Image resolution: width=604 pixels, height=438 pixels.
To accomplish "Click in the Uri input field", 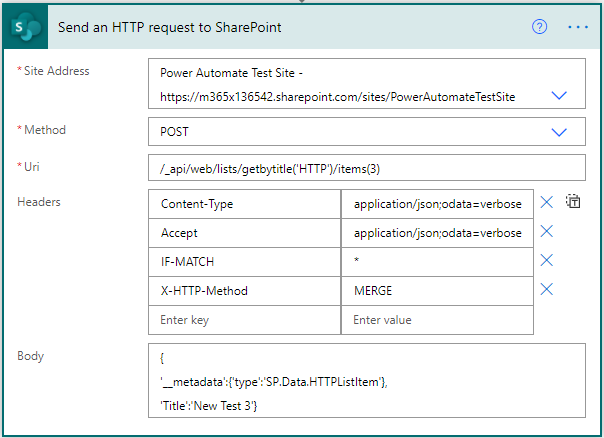I will (x=367, y=168).
